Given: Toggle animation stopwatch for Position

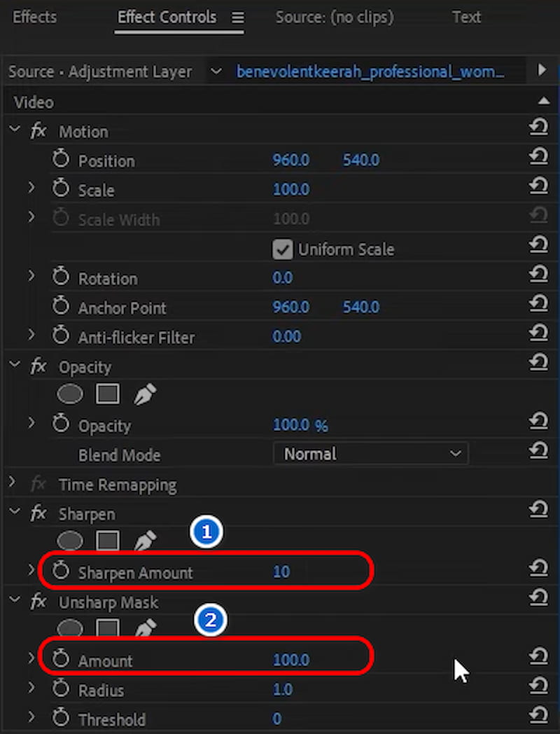Looking at the screenshot, I should tap(60, 160).
